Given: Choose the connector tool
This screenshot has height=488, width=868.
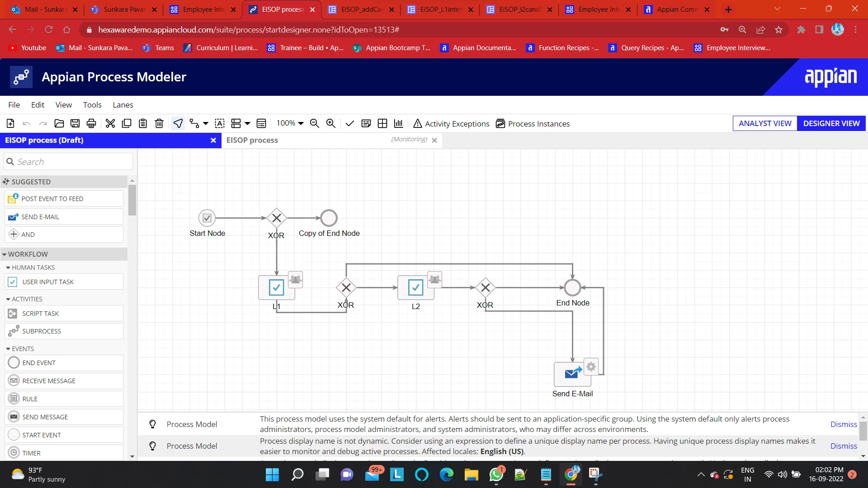Looking at the screenshot, I should coord(194,123).
